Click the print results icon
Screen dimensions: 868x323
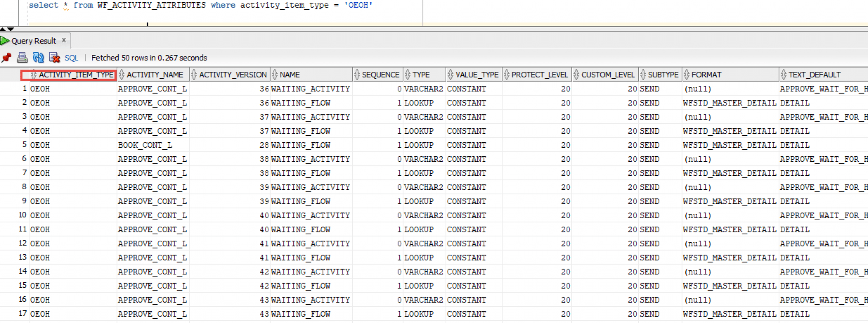[x=22, y=57]
